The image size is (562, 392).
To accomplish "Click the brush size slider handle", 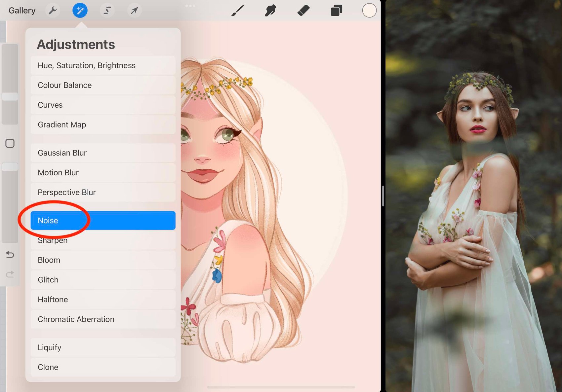I will pos(10,96).
